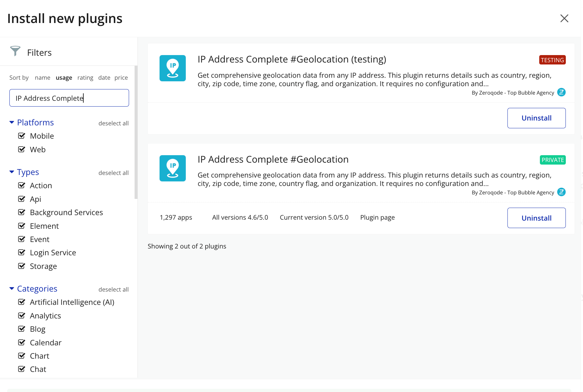Image resolution: width=583 pixels, height=392 pixels.
Task: Collapse the Categories filter section
Action: tap(12, 289)
